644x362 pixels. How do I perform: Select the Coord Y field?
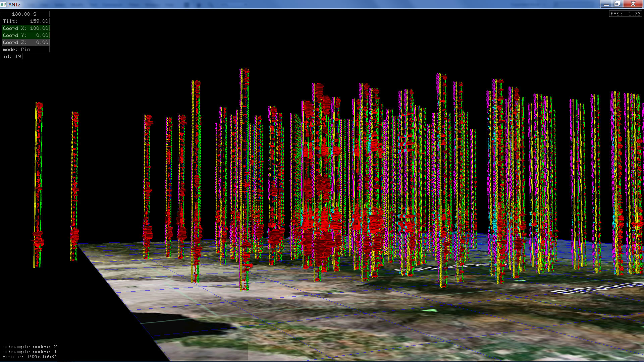click(x=25, y=35)
